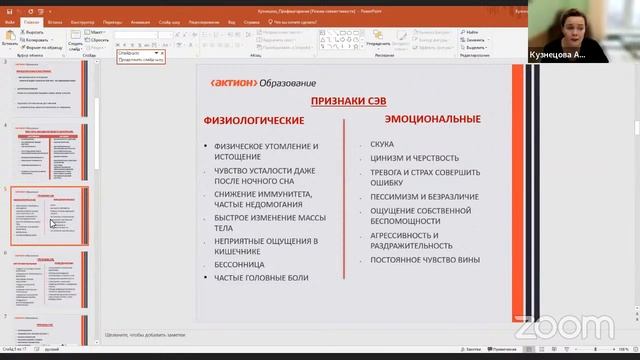Click the fit slide to window icon

click(x=635, y=349)
